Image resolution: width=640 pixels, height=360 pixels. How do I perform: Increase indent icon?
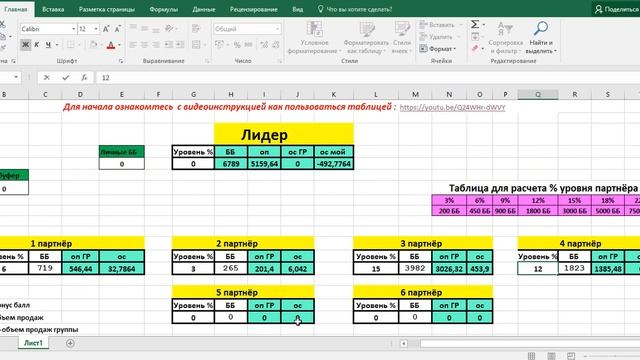(x=180, y=45)
